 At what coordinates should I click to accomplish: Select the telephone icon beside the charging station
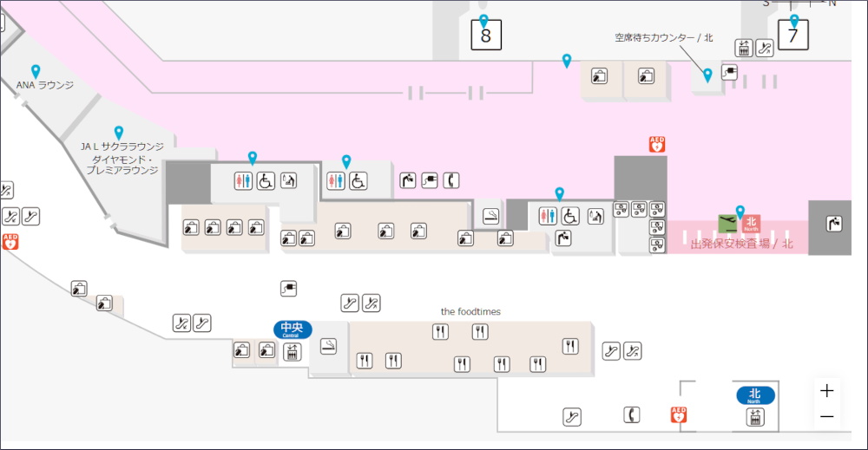[x=450, y=180]
